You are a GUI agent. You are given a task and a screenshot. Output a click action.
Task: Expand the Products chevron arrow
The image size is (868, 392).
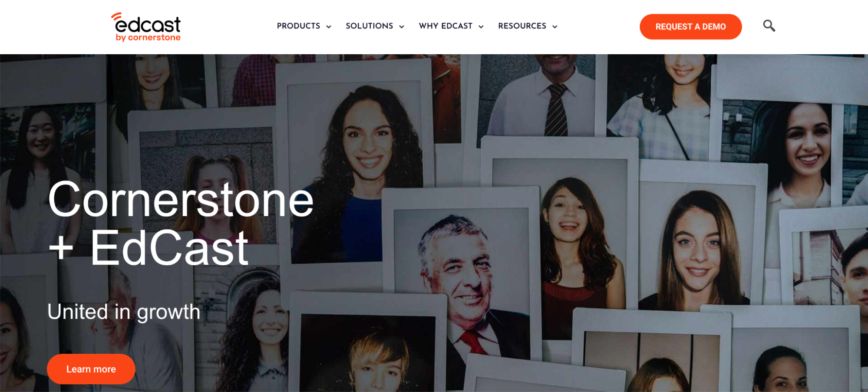[329, 27]
